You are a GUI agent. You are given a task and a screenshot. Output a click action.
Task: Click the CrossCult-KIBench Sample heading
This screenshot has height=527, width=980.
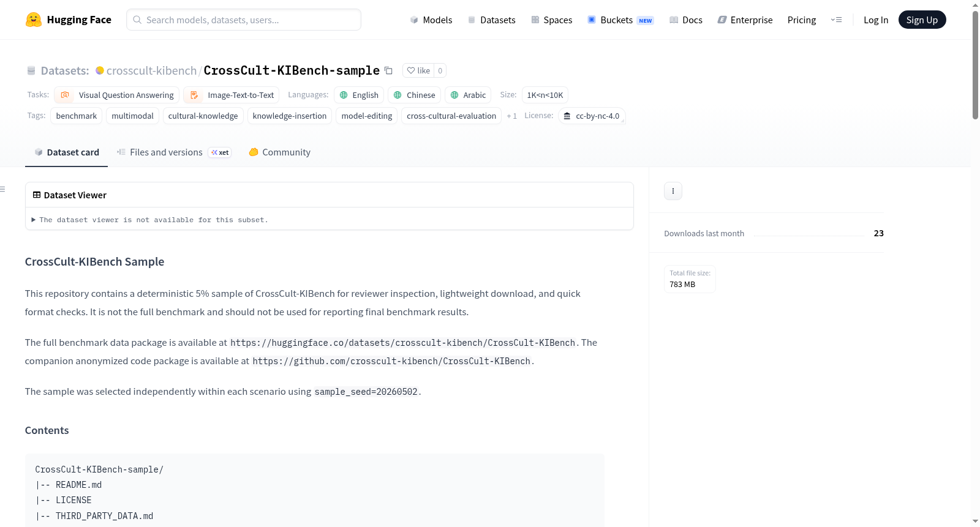[95, 261]
